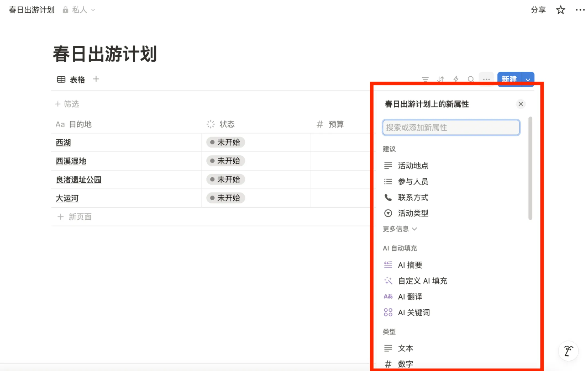
Task: Click the filter icon in toolbar
Action: pyautogui.click(x=425, y=79)
